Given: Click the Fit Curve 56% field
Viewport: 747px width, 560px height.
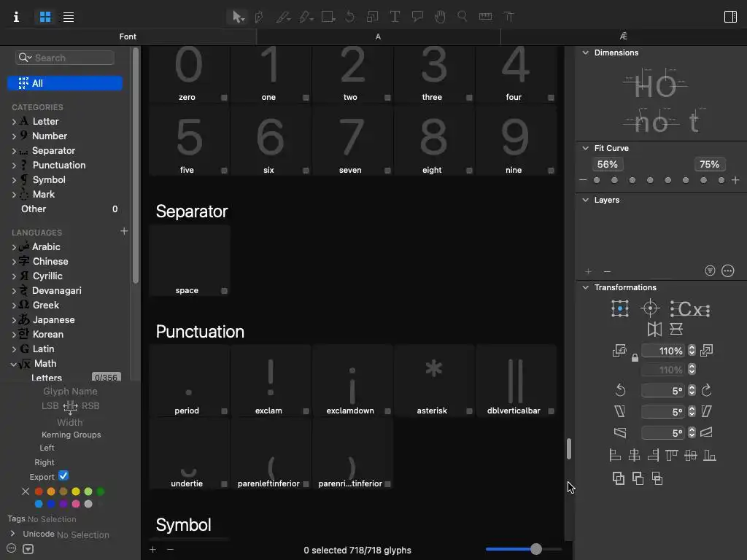Looking at the screenshot, I should pyautogui.click(x=608, y=164).
